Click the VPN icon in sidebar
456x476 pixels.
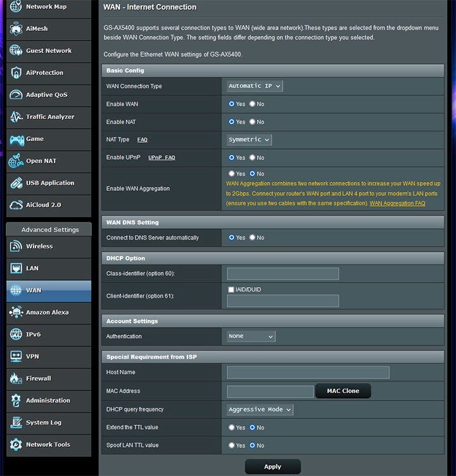pos(16,356)
